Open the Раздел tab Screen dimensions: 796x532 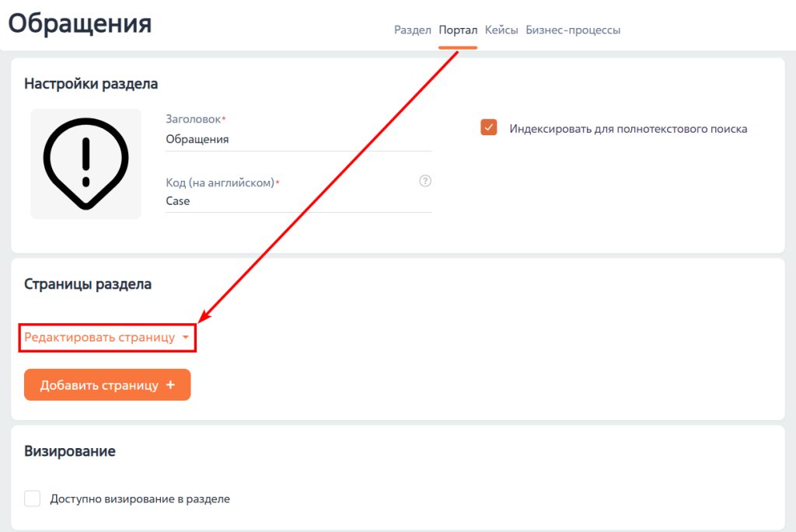click(412, 30)
